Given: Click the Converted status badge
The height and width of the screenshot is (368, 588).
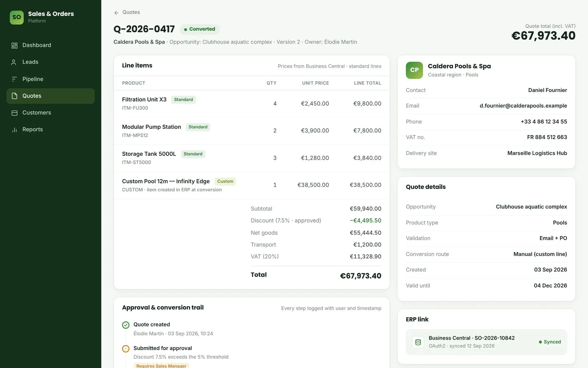Looking at the screenshot, I should pos(200,29).
